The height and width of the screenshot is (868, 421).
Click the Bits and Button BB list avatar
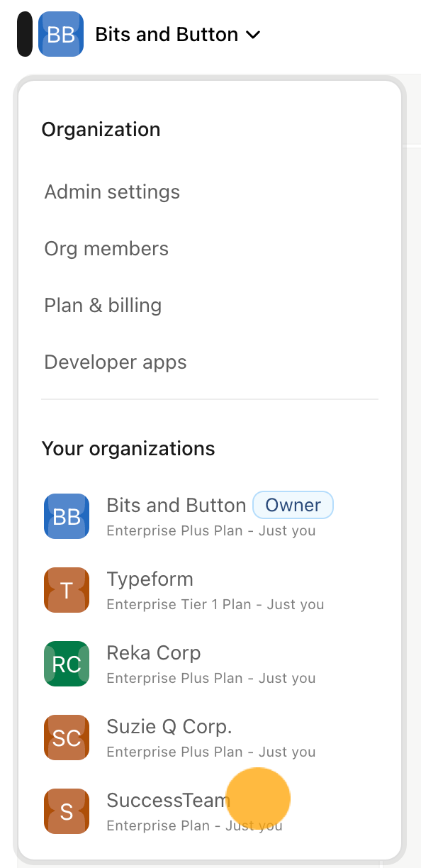pos(67,516)
